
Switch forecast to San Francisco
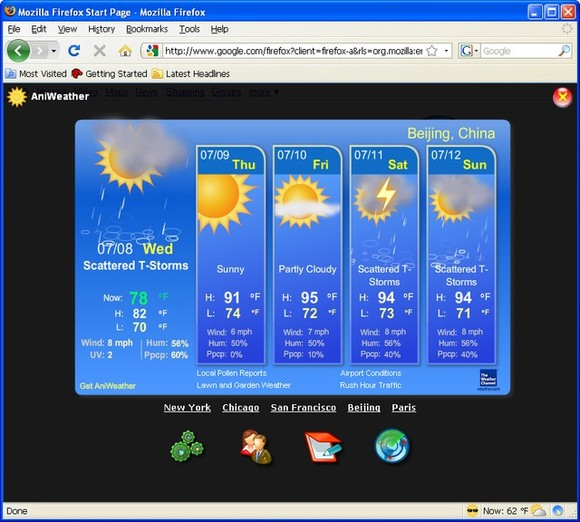pyautogui.click(x=303, y=408)
